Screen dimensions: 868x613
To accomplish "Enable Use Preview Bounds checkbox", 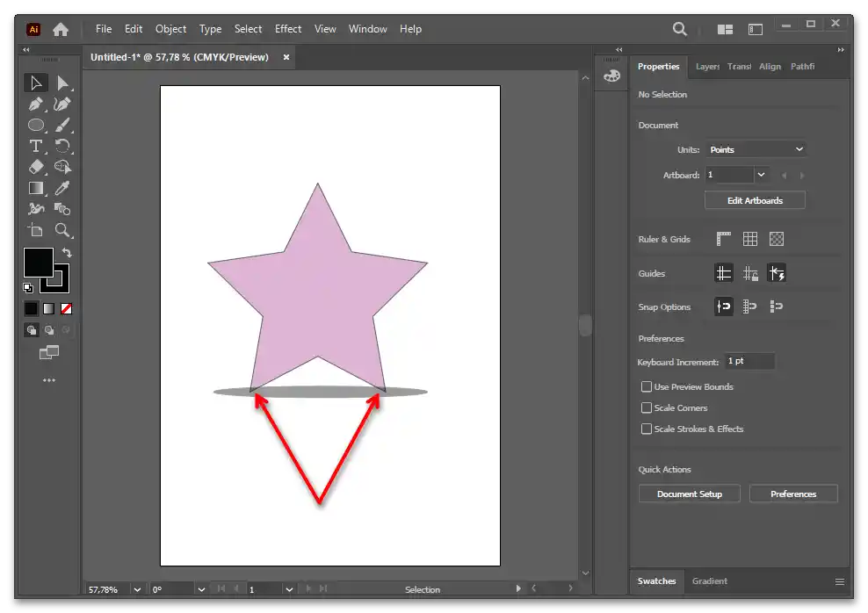I will click(647, 386).
